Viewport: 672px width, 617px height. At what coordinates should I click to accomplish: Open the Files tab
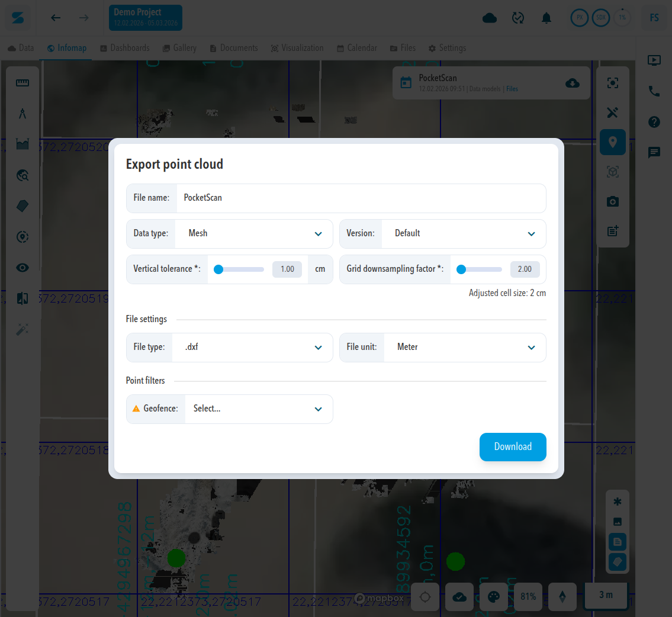tap(403, 48)
